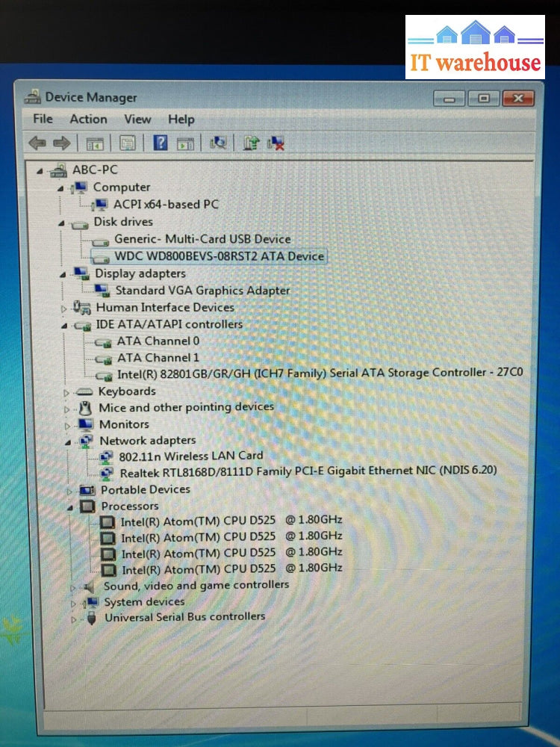
Task: Select WDC WD800BEVS-08RST2 ATA Device
Action: coord(219,256)
